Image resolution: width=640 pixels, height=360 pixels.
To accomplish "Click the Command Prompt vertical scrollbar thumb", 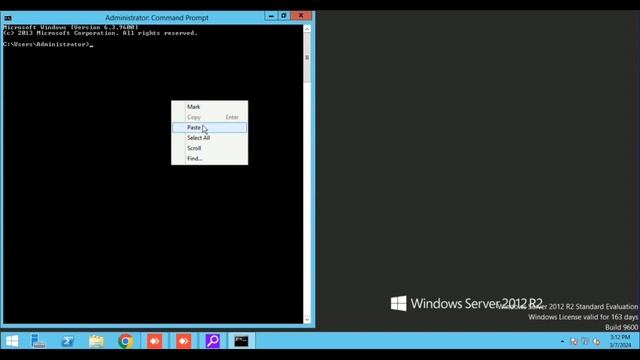I will (307, 58).
